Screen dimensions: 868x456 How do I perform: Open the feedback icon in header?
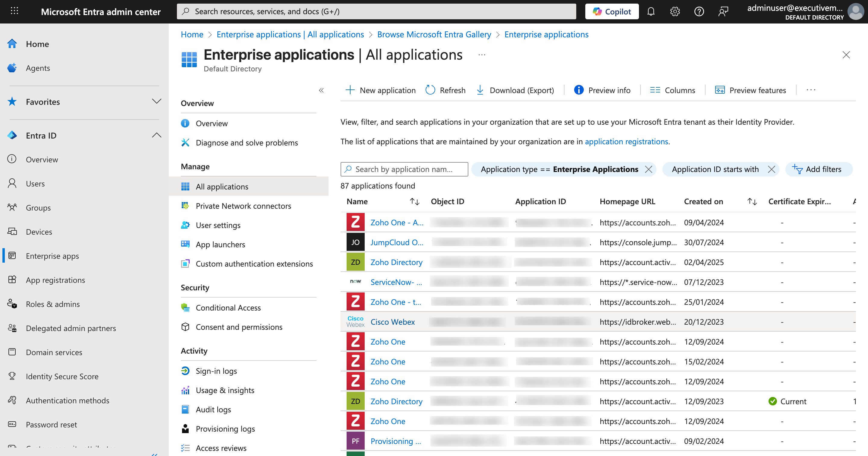(x=723, y=11)
